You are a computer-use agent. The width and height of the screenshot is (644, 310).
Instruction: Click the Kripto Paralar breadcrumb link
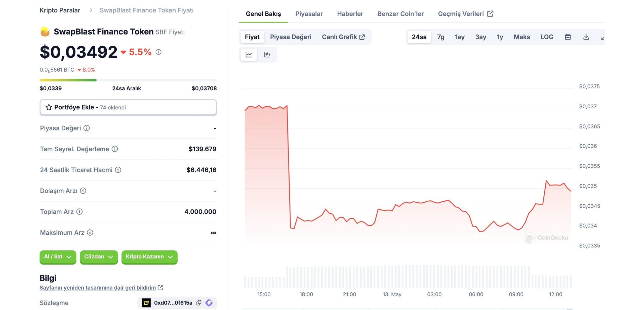[x=60, y=10]
